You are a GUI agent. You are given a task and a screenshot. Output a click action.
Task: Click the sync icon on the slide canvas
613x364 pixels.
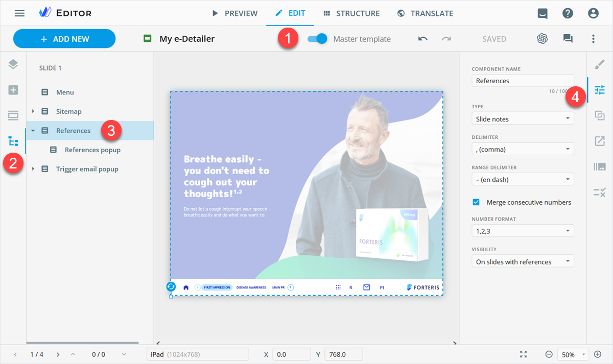(171, 287)
